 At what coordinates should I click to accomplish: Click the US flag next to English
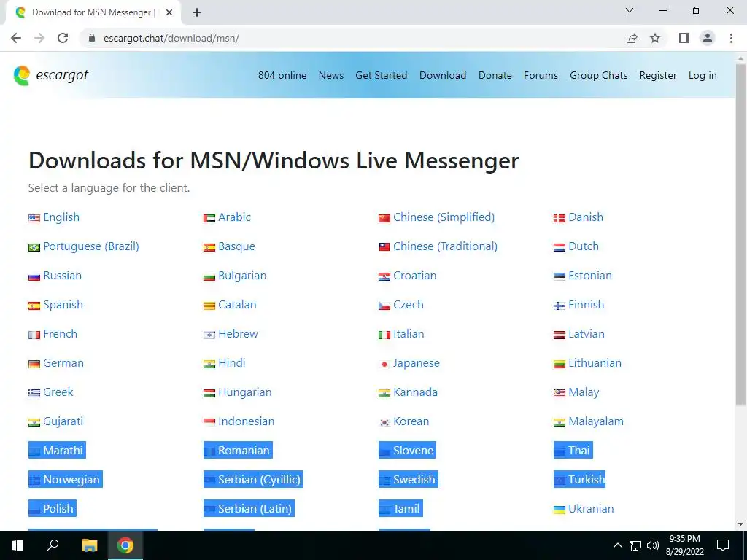(x=34, y=218)
